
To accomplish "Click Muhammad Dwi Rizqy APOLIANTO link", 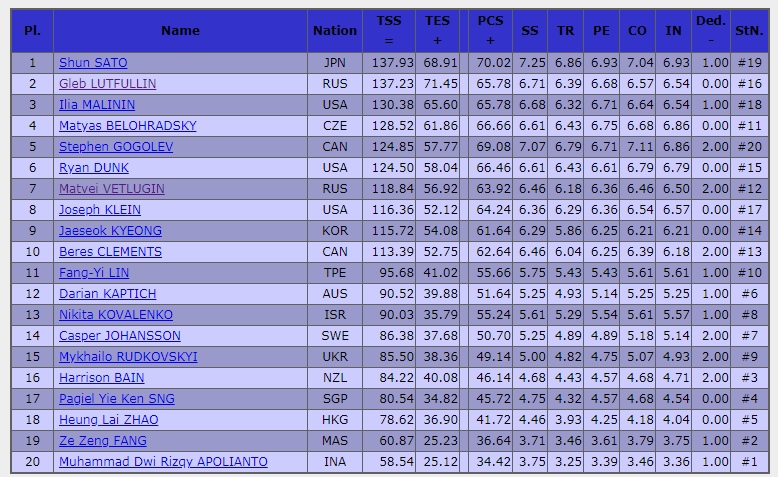I will pos(163,462).
